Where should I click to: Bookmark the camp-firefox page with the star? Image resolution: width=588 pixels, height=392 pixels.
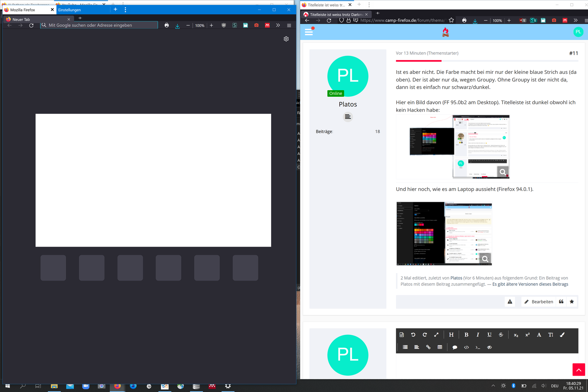coord(451,20)
